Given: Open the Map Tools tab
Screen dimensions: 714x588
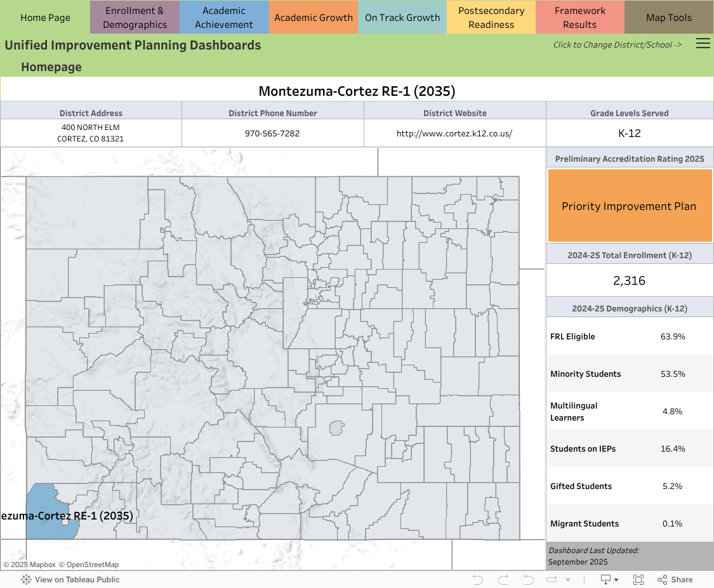Looking at the screenshot, I should pyautogui.click(x=669, y=17).
